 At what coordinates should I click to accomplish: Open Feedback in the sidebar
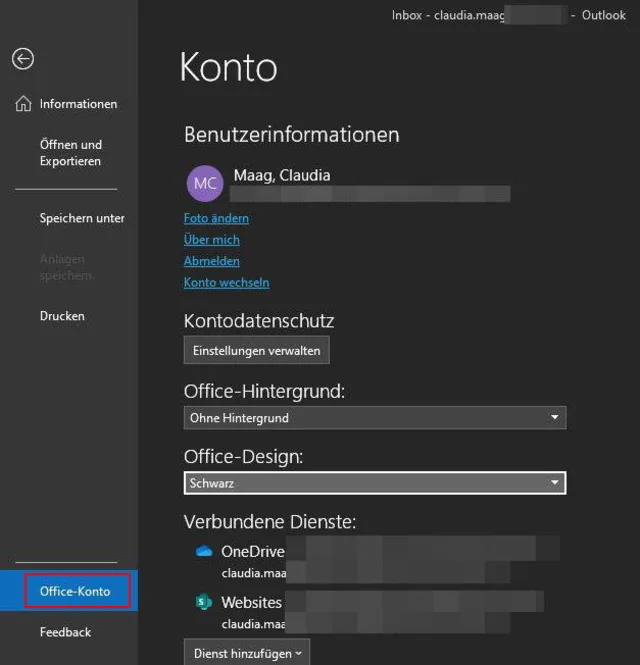coord(65,632)
